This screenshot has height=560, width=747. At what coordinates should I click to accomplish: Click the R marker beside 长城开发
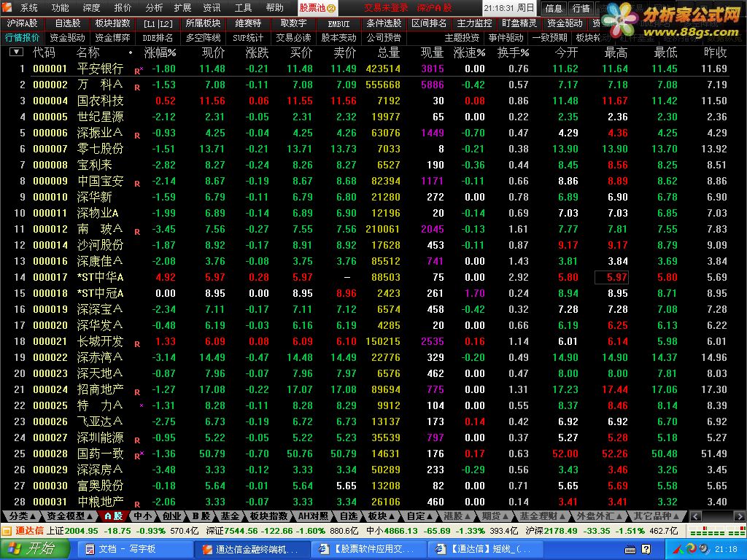pyautogui.click(x=137, y=344)
